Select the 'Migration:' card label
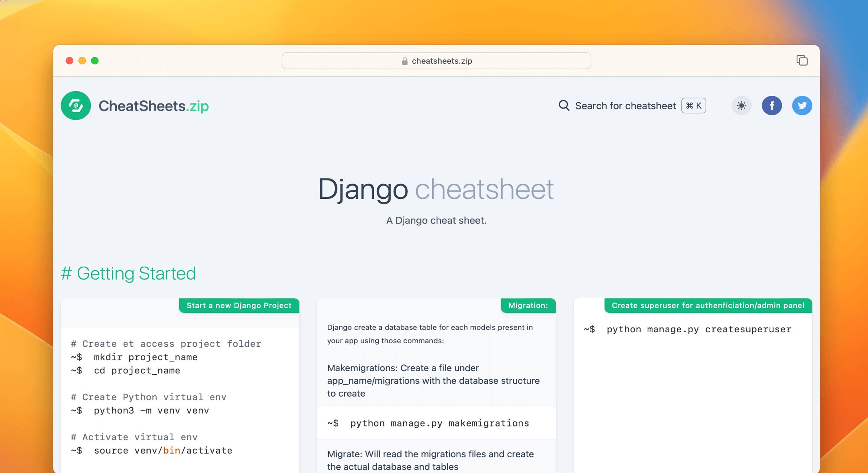 528,305
